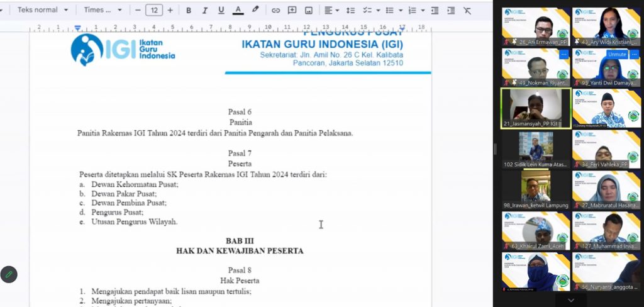Toggle underline formatting
The height and width of the screenshot is (307, 644).
pos(221,11)
